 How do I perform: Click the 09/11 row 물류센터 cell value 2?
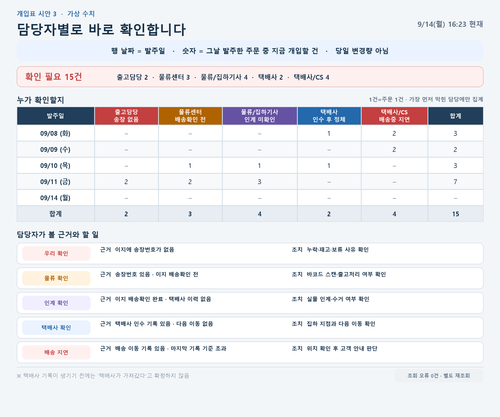(x=190, y=182)
